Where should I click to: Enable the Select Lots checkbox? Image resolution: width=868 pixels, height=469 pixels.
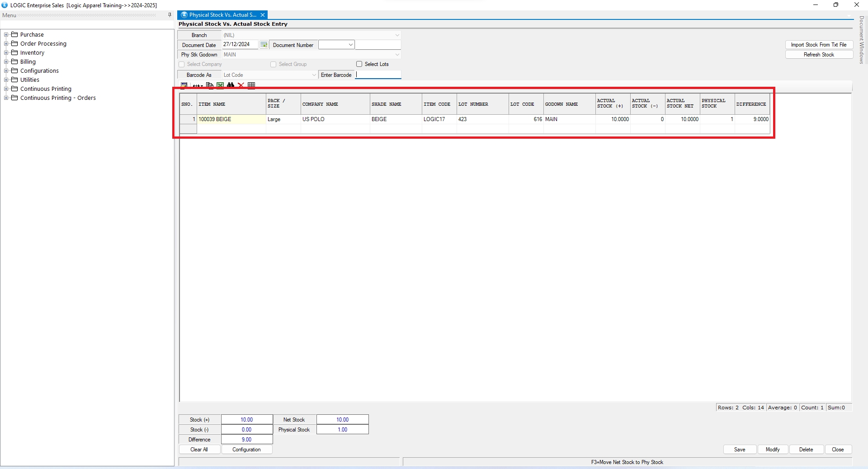pos(359,64)
